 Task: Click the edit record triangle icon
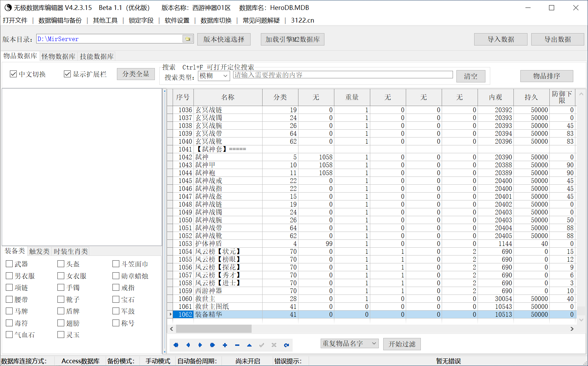250,345
